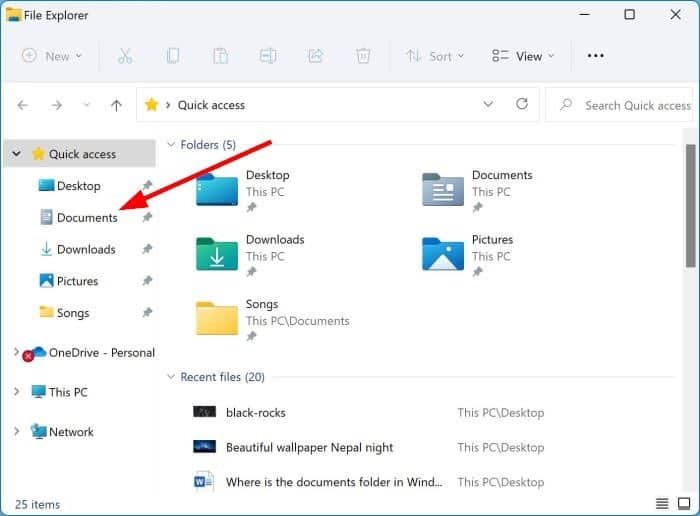Open the New item dropdown
The image size is (700, 516).
click(52, 56)
